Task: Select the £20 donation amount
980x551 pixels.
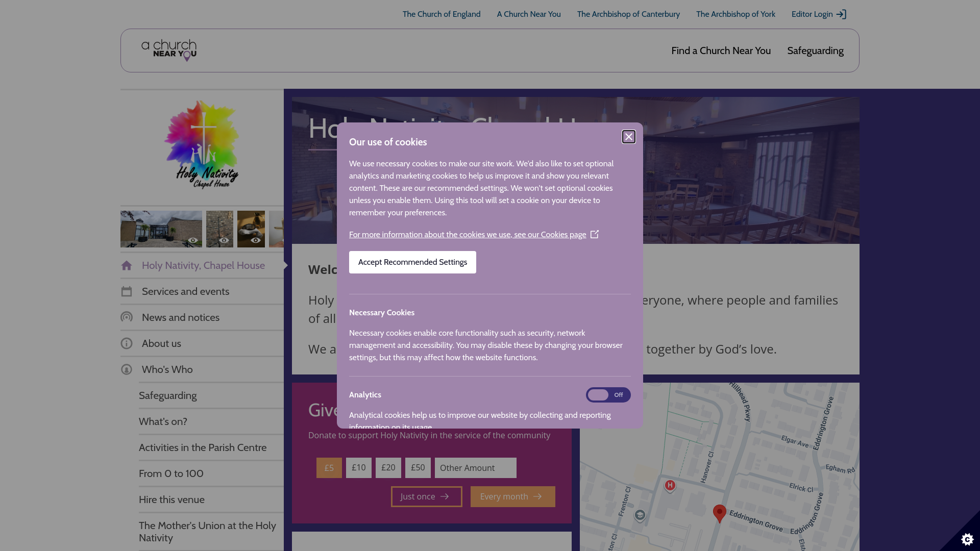Action: 388,468
